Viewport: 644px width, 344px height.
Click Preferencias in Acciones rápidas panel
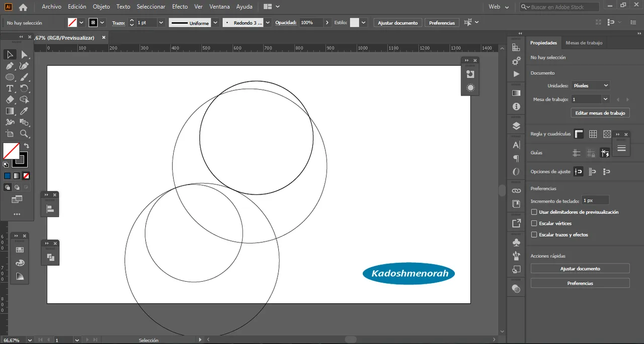[x=580, y=283]
